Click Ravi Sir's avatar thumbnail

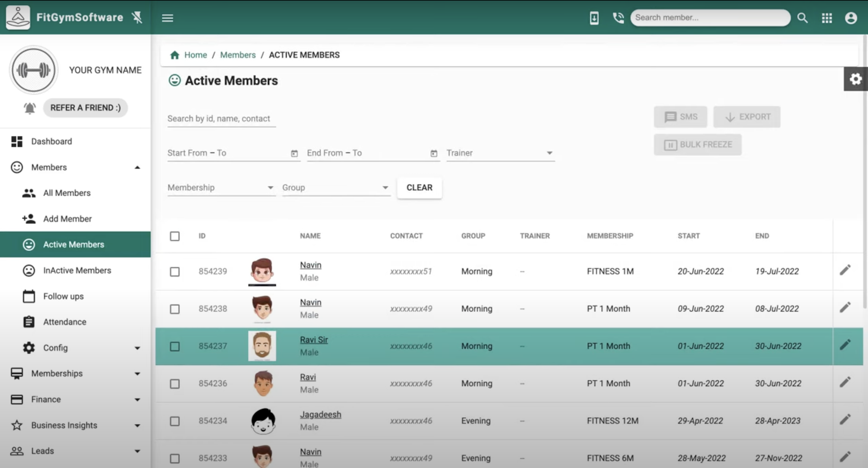click(x=262, y=346)
